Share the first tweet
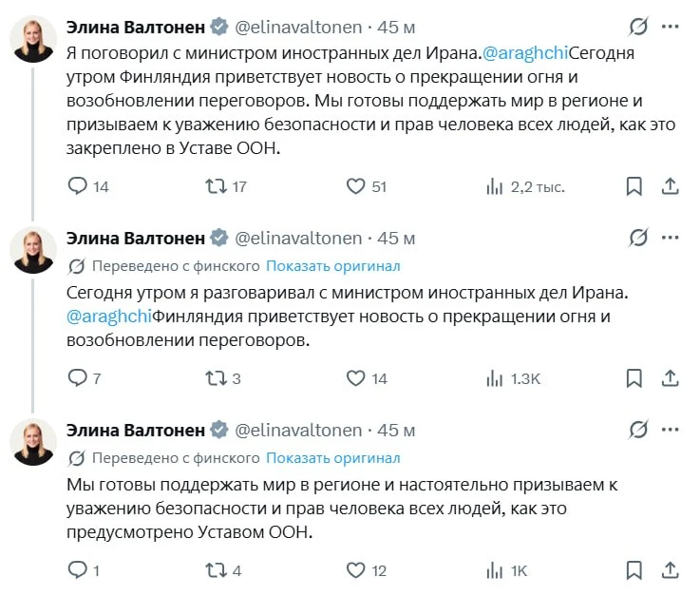The image size is (700, 596). click(x=670, y=186)
